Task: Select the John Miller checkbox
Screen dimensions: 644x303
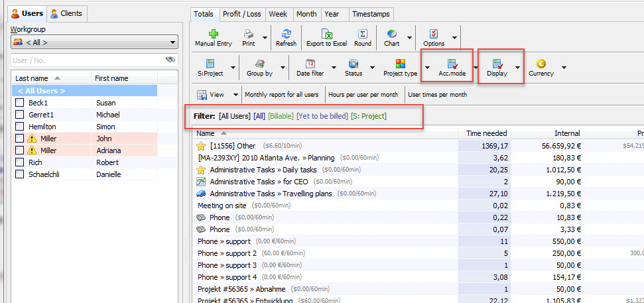Action: [19, 139]
